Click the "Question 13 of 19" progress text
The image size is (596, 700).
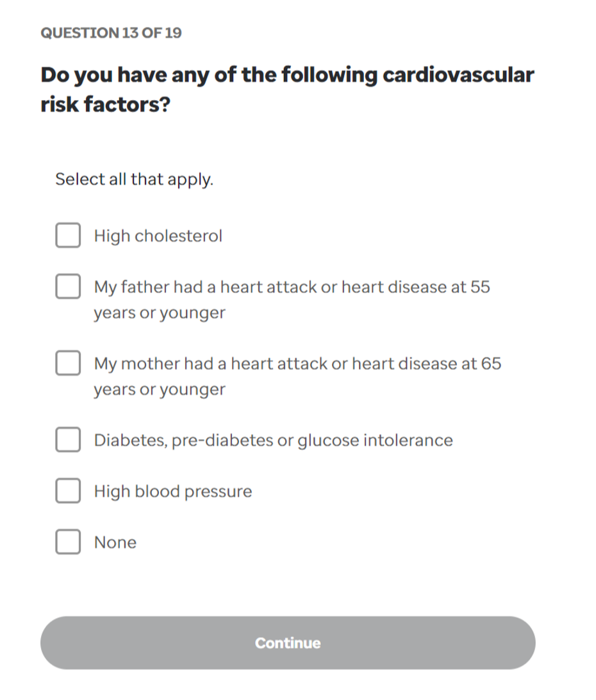(111, 33)
